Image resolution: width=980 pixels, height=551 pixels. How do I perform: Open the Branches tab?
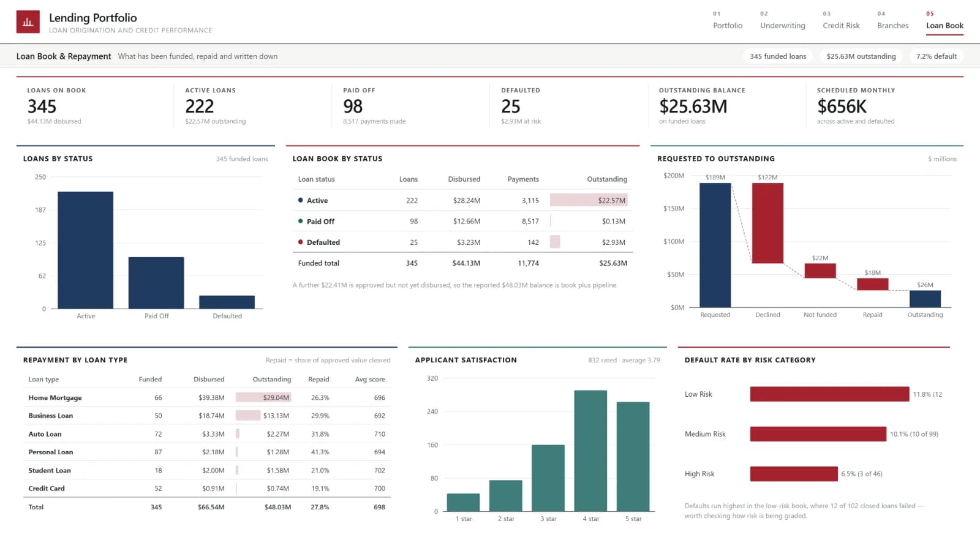click(x=893, y=21)
